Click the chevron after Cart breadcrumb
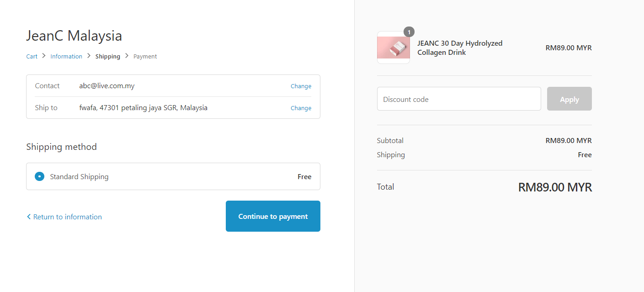Viewport: 644px width, 292px height. pos(44,56)
